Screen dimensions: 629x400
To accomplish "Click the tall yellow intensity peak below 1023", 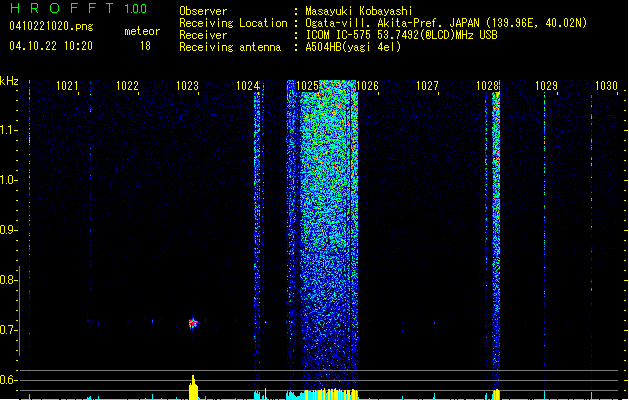I will [193, 388].
